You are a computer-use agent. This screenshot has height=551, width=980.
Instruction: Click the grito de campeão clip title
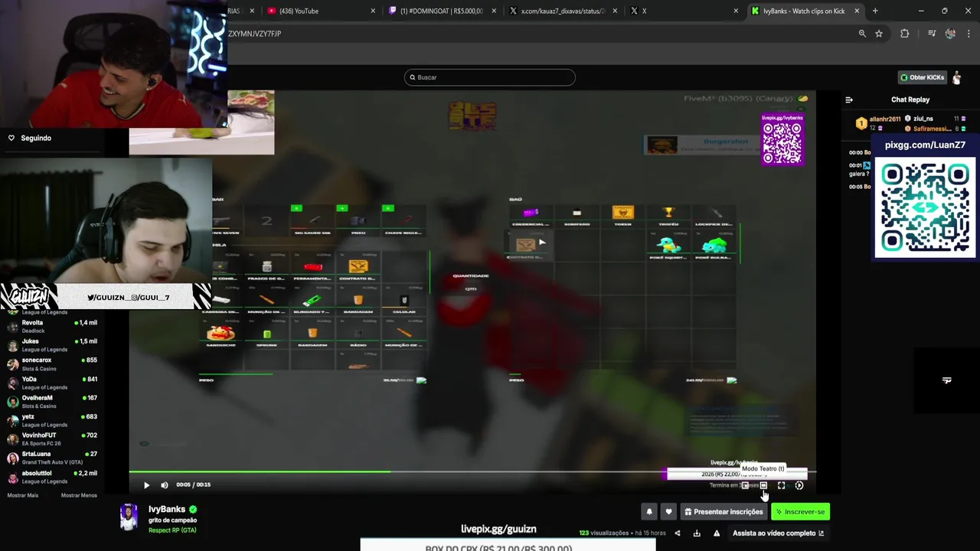click(x=172, y=520)
